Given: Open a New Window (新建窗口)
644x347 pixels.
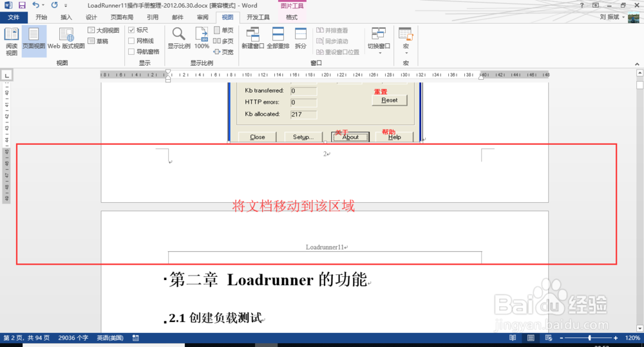Looking at the screenshot, I should [252, 38].
